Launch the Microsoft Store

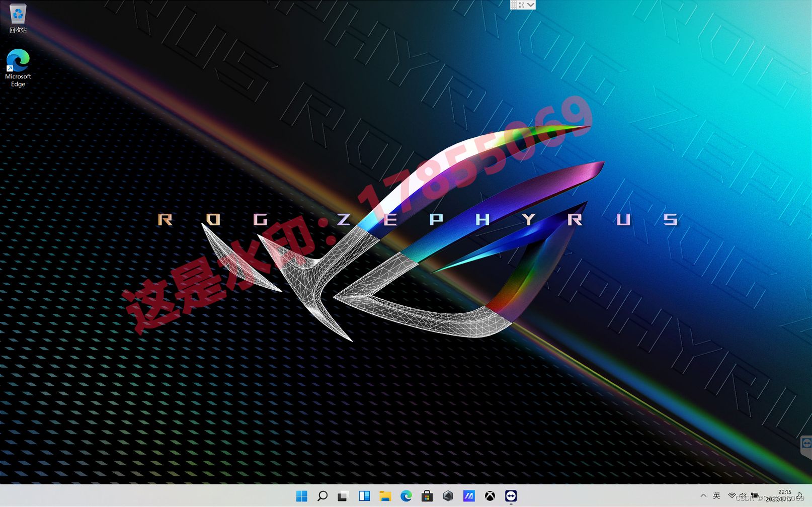pos(427,495)
